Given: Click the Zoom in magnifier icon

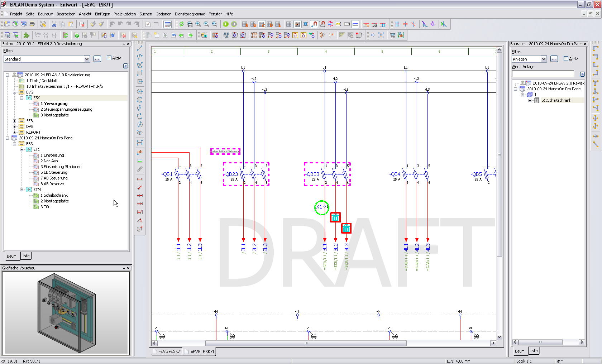Looking at the screenshot, I should tap(198, 24).
